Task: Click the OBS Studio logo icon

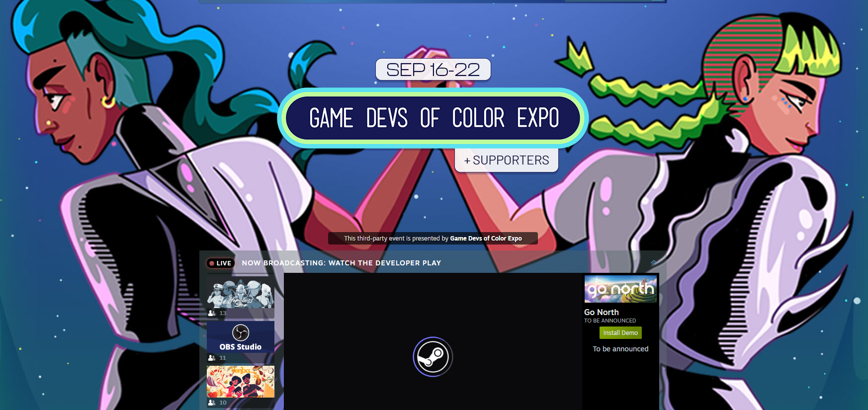Action: tap(241, 332)
